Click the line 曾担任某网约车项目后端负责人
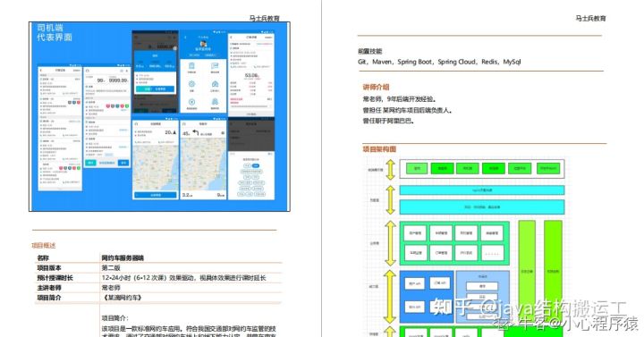The height and width of the screenshot is (337, 644). coord(408,110)
